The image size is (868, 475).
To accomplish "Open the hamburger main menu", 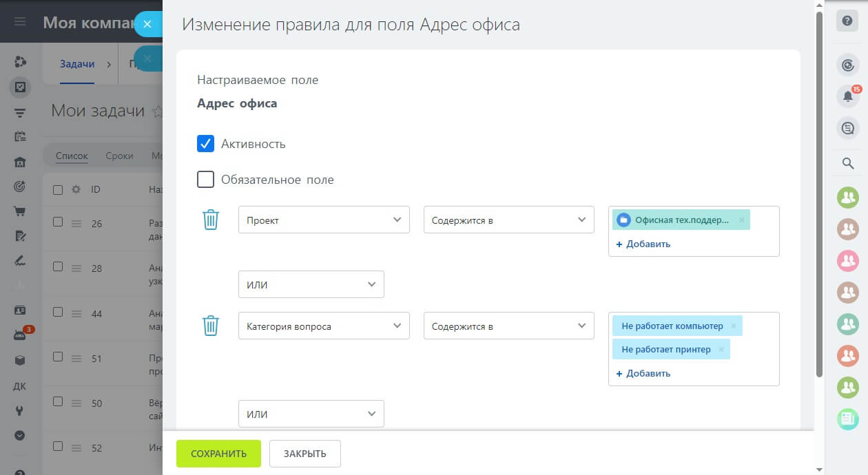I will (20, 22).
